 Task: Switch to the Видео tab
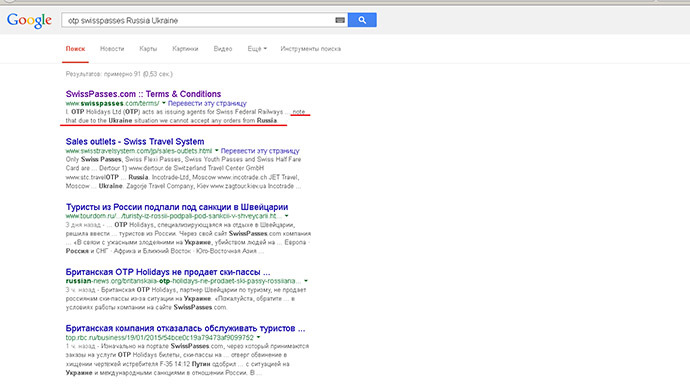coord(223,49)
